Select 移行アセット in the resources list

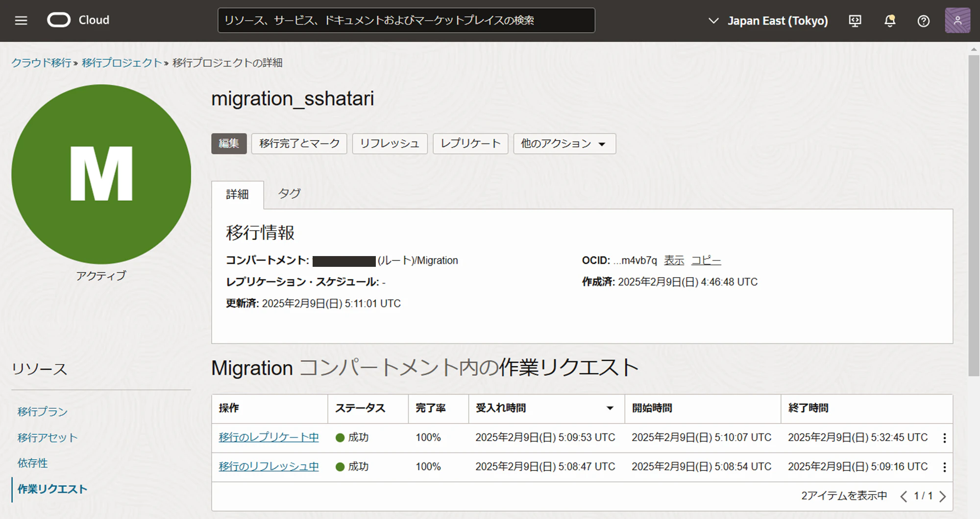coord(48,437)
